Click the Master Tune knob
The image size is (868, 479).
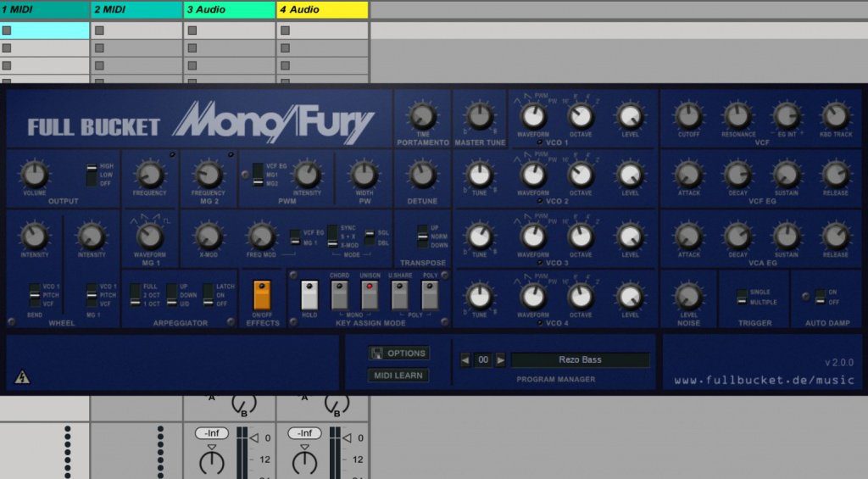pyautogui.click(x=480, y=116)
